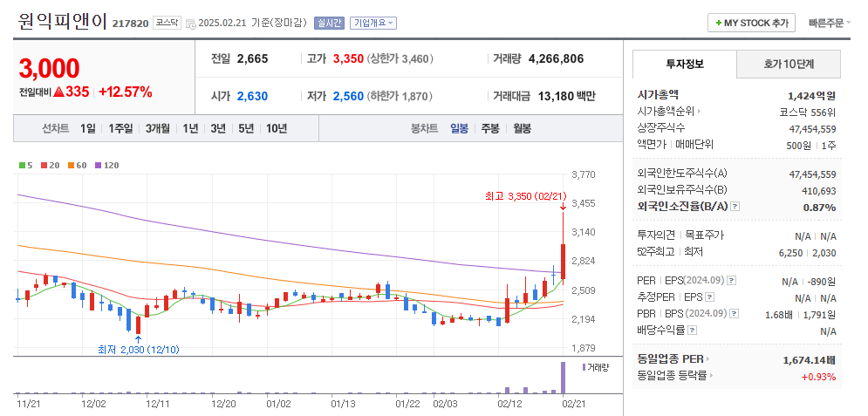Click the 코스닥 market badge
Screen dimensions: 868x416
[167, 24]
